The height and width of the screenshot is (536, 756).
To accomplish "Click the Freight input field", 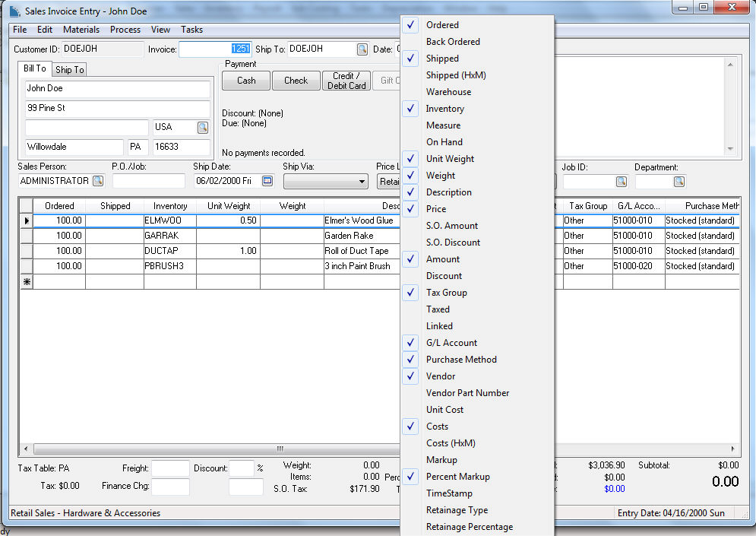I will 170,468.
